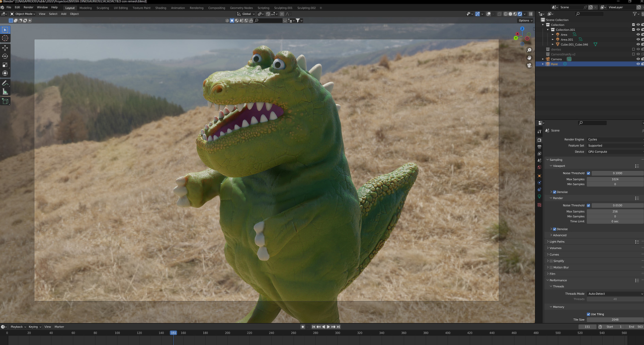Open the Edit menu
The height and width of the screenshot is (345, 644).
click(18, 8)
